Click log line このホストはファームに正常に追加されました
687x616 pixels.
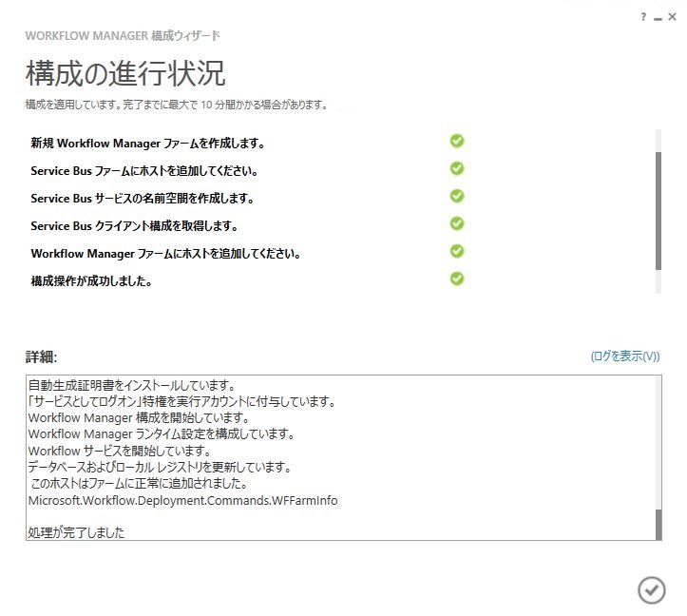(140, 484)
